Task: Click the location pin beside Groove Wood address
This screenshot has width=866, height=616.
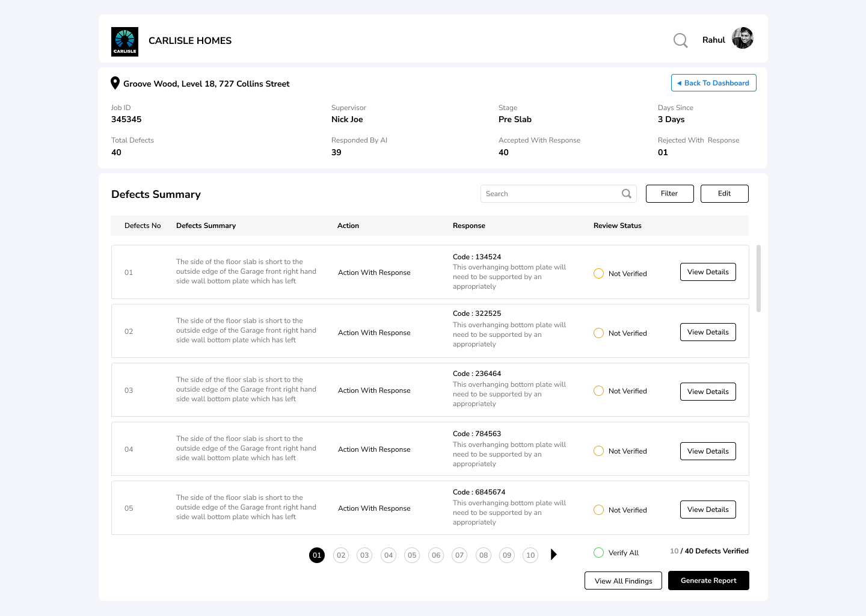Action: [x=115, y=82]
